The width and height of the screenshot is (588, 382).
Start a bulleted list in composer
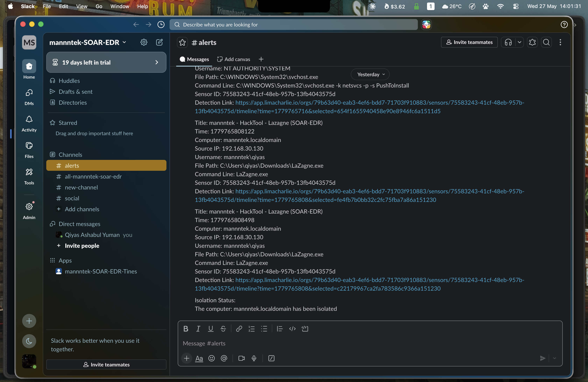[x=264, y=329]
